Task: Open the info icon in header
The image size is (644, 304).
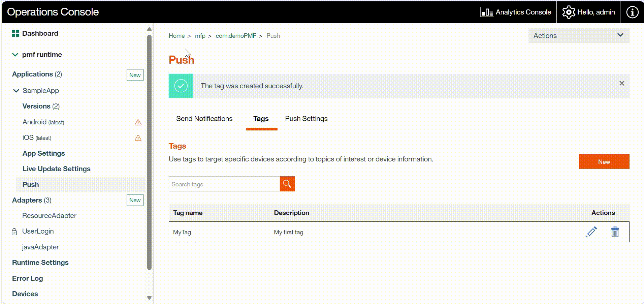Action: [632, 12]
